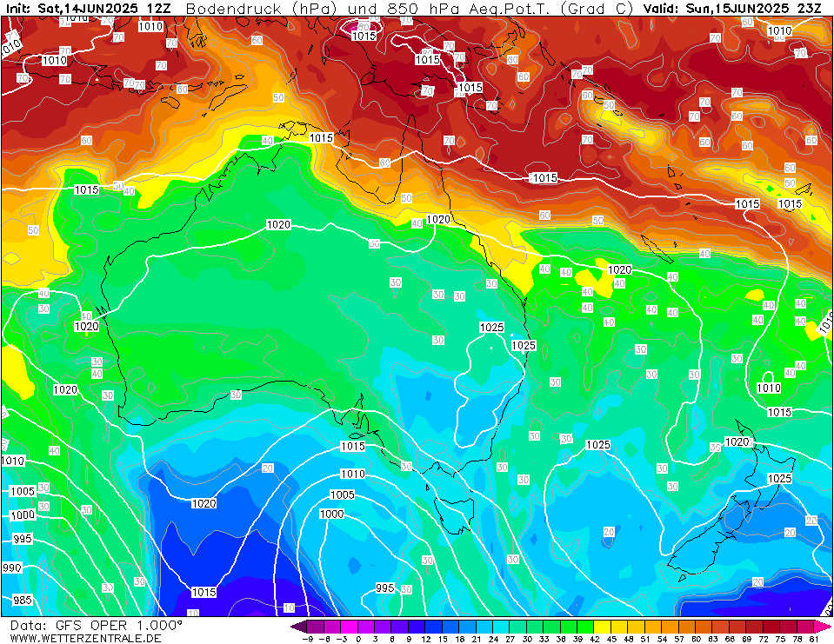Click the "Init: Sat,14JUN2025 12Z" text
This screenshot has height=644, width=834.
pyautogui.click(x=88, y=9)
